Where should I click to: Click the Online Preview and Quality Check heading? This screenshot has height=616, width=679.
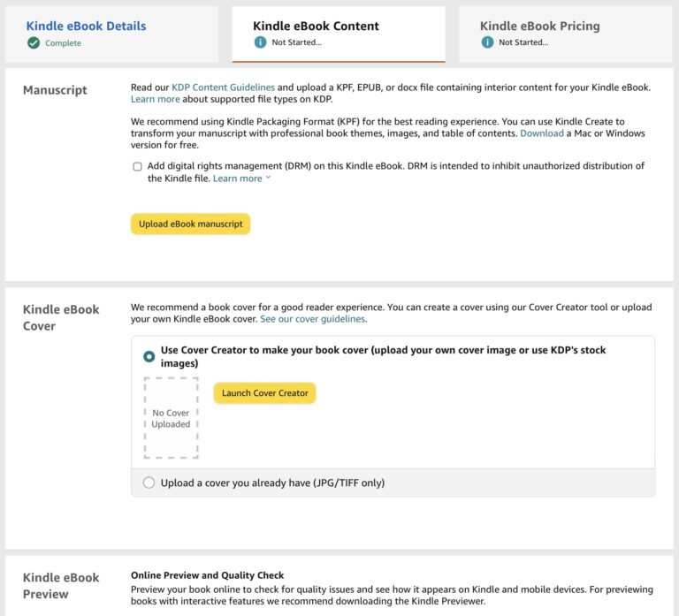[208, 575]
